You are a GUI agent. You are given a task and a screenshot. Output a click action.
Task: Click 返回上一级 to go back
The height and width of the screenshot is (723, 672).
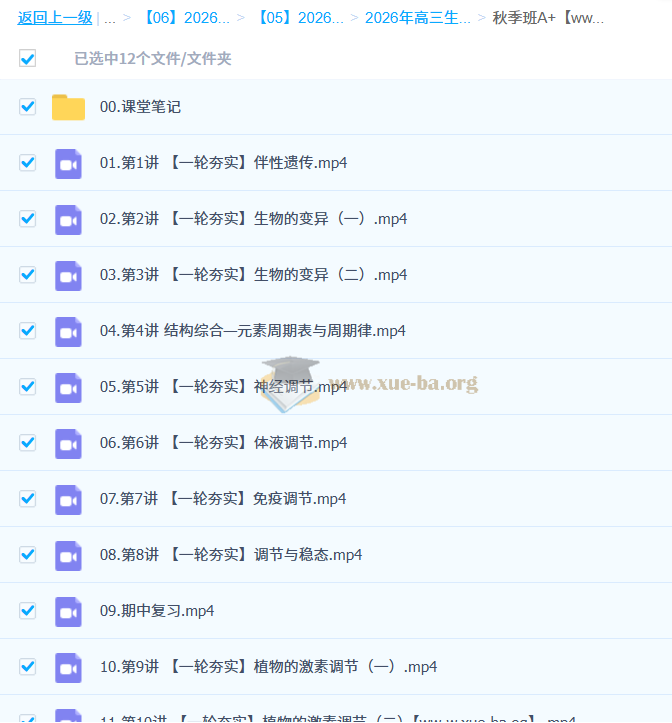coord(55,18)
